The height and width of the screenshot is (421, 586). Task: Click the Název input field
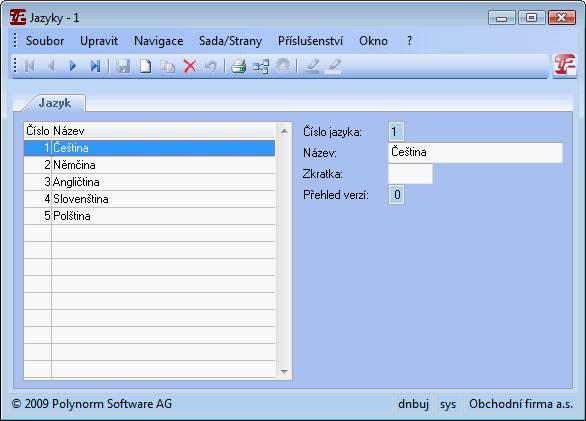pyautogui.click(x=475, y=153)
